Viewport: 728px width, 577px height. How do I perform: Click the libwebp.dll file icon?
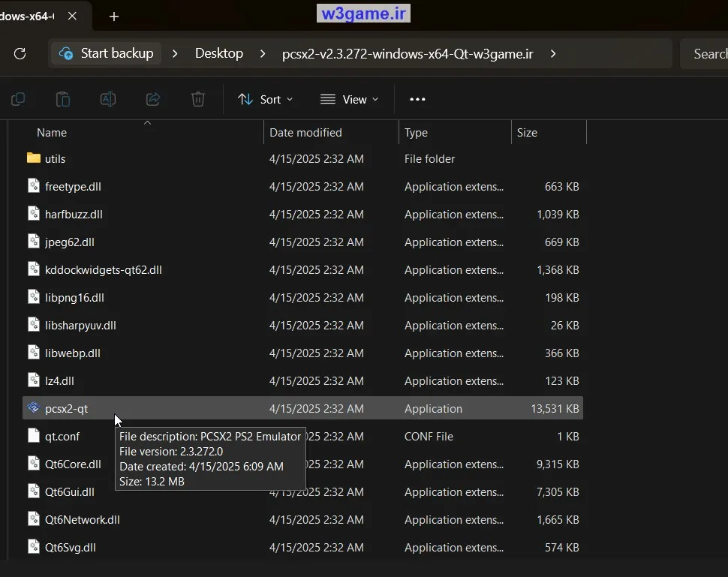tap(34, 353)
